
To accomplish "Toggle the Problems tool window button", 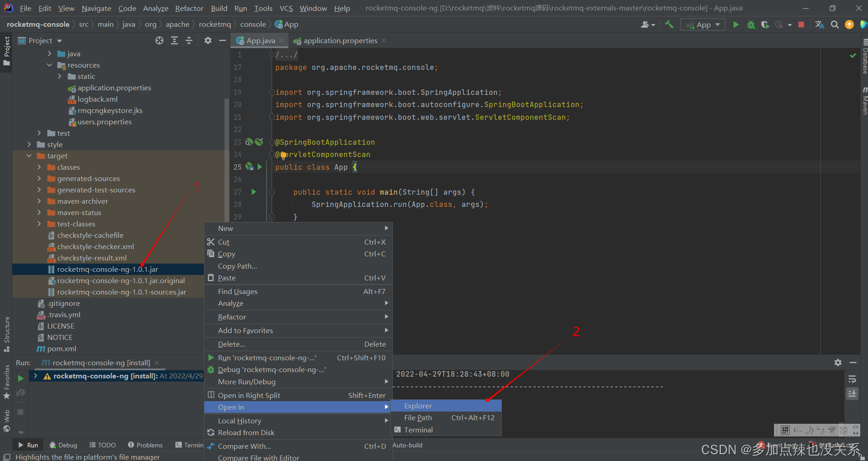I will pyautogui.click(x=145, y=445).
